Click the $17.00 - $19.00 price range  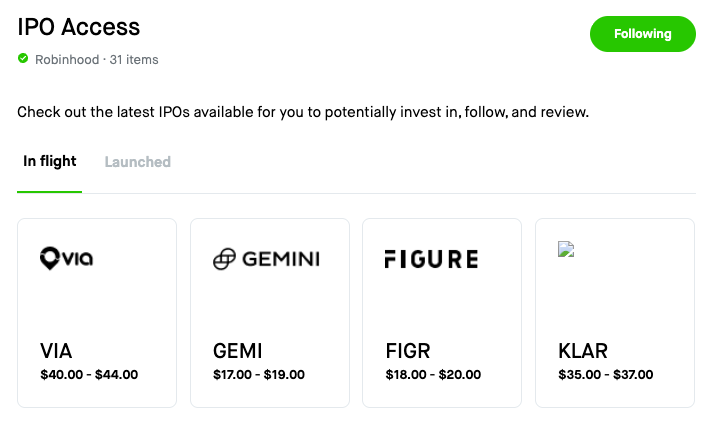[259, 375]
